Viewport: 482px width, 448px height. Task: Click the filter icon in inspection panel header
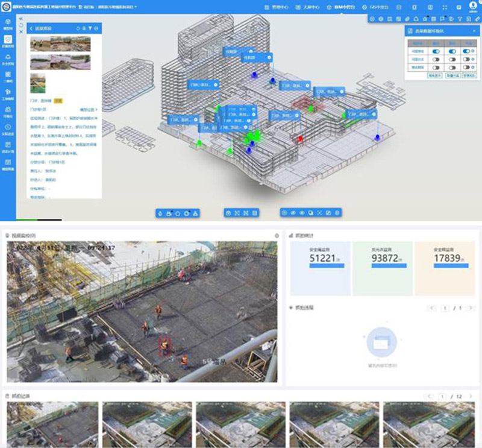coord(90,28)
